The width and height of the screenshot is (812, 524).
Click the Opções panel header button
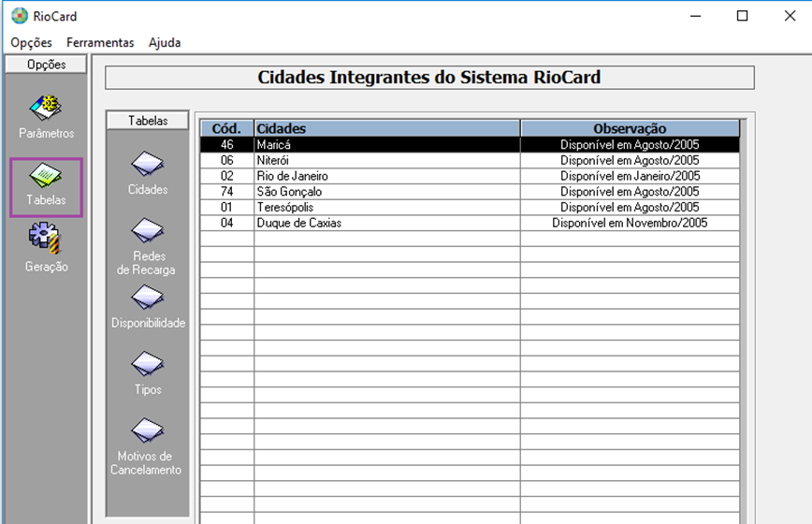point(46,65)
